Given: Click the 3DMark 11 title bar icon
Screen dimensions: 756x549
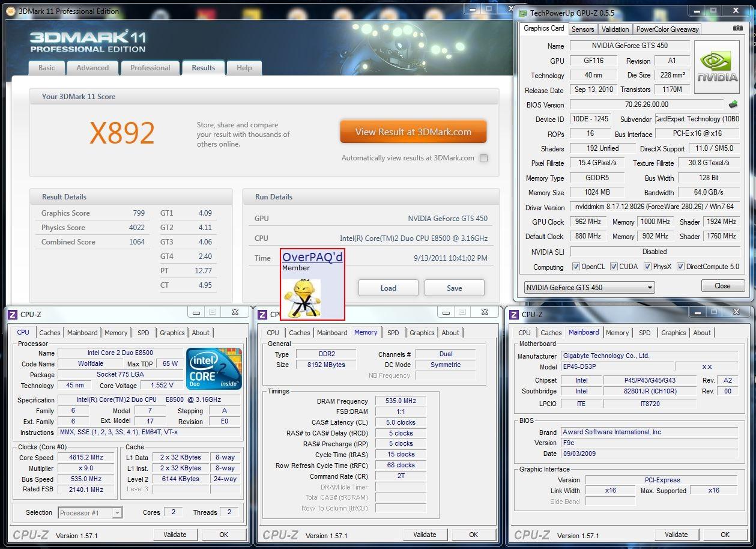Looking at the screenshot, I should pos(11,11).
